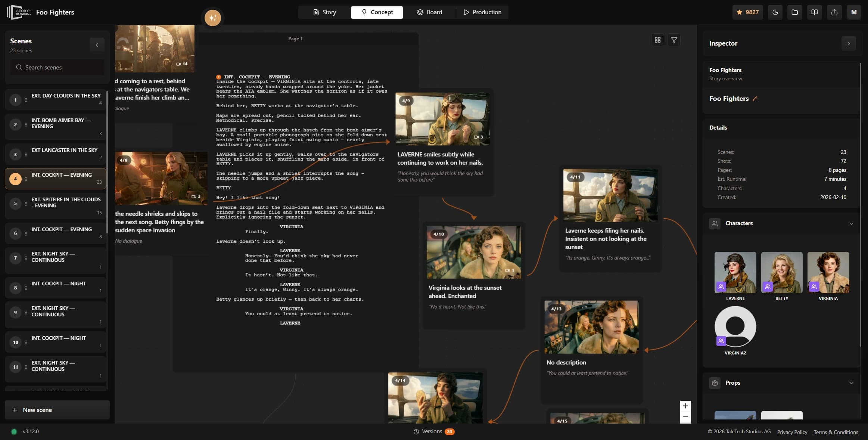Edit the Foo Fighters story title with pencil icon
This screenshot has width=868, height=440.
point(756,98)
